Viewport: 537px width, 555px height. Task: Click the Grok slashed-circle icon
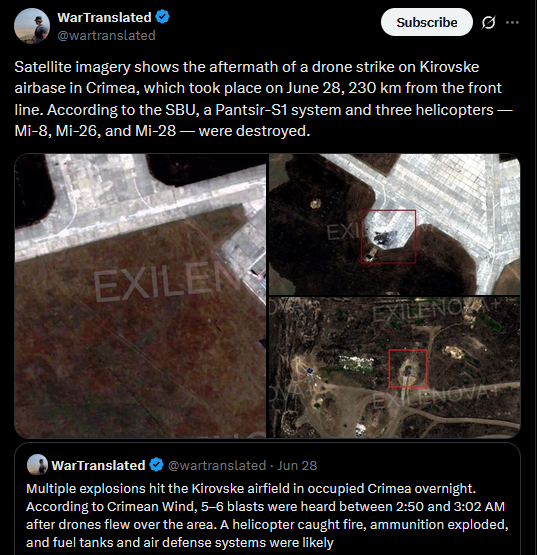pos(488,23)
